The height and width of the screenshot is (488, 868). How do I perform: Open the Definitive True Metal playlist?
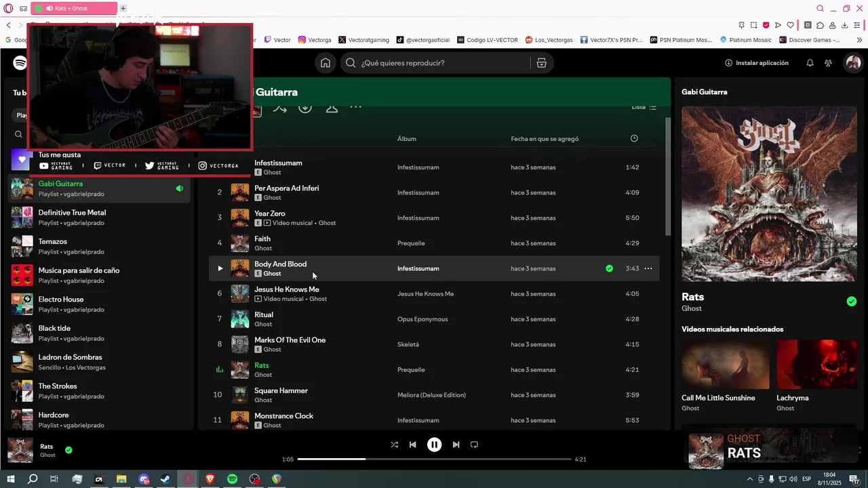tap(99, 218)
